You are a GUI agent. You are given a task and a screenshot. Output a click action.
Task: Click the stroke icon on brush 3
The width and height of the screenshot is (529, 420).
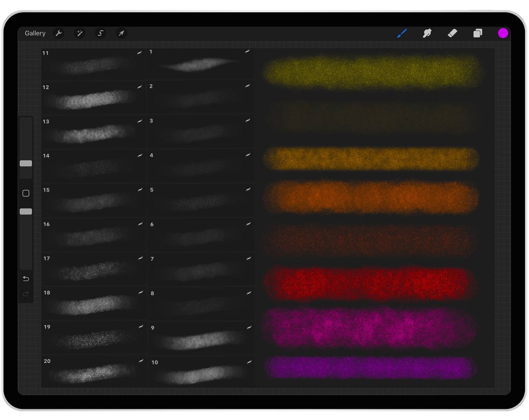pos(248,120)
